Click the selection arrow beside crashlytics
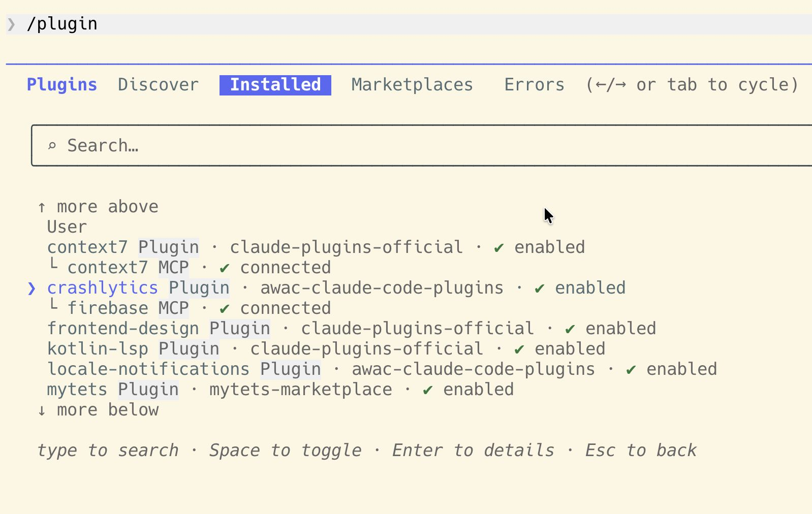The height and width of the screenshot is (514, 812). [x=32, y=288]
